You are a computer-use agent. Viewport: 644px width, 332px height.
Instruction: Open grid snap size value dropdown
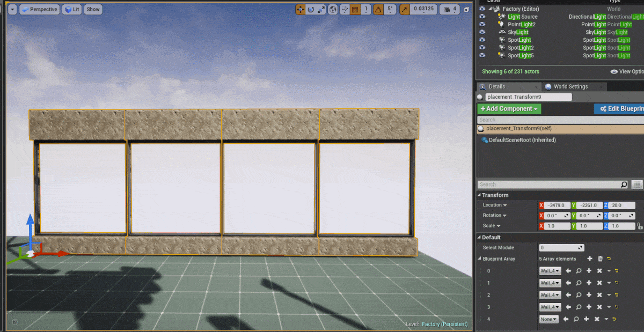click(x=366, y=9)
